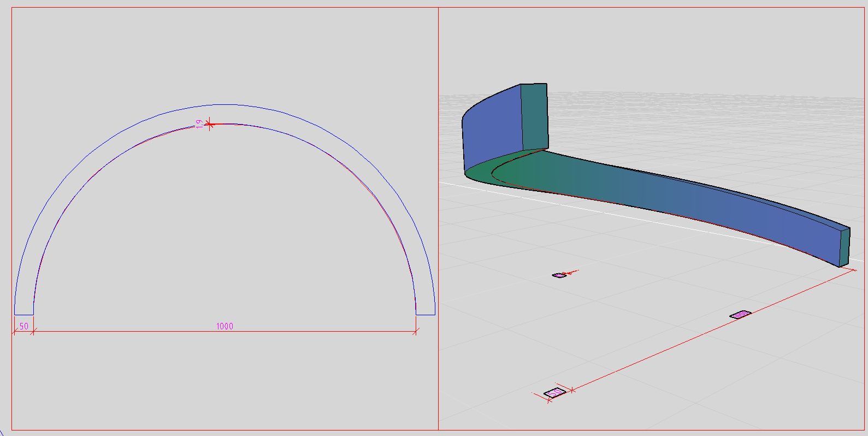Select the teal end cap of 3D arch

845,248
